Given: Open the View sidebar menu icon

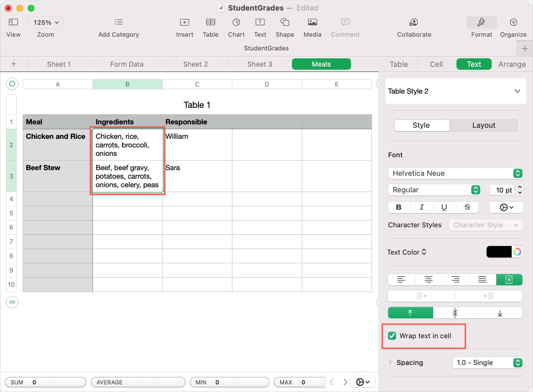Looking at the screenshot, I should click(x=13, y=22).
